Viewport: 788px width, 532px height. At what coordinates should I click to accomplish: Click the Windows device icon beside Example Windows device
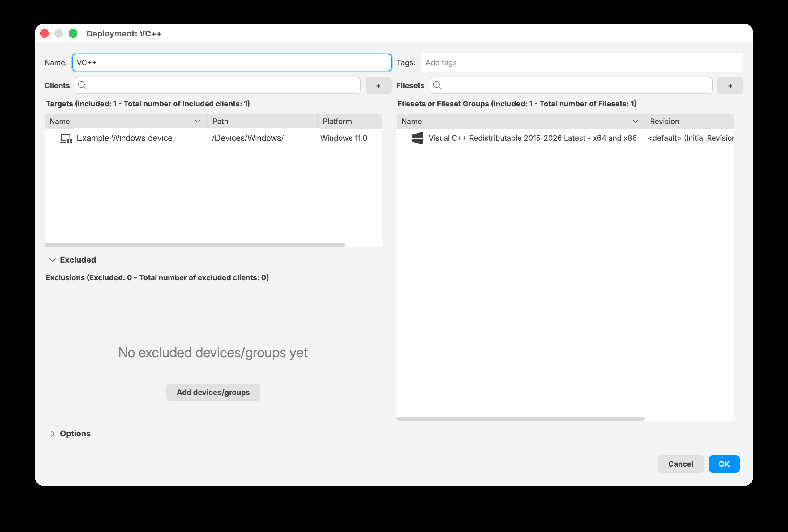coord(66,138)
